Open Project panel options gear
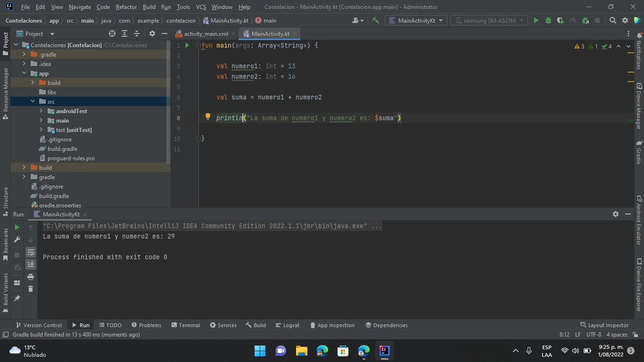Image resolution: width=644 pixels, height=362 pixels. [152, 34]
